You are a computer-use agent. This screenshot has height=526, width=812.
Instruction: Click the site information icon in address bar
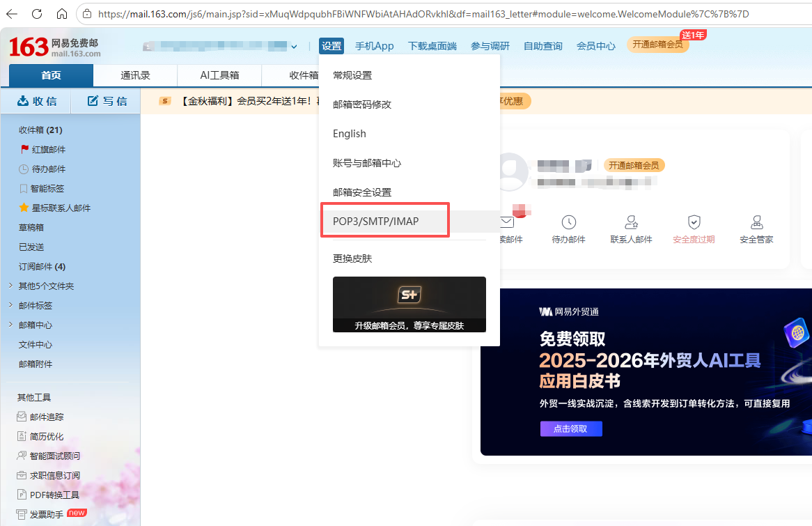[88, 14]
